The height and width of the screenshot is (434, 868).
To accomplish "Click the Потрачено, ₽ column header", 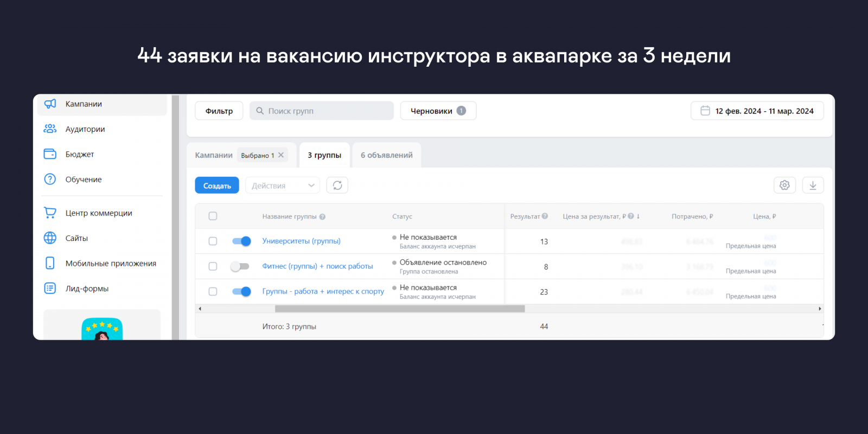I will tap(692, 216).
